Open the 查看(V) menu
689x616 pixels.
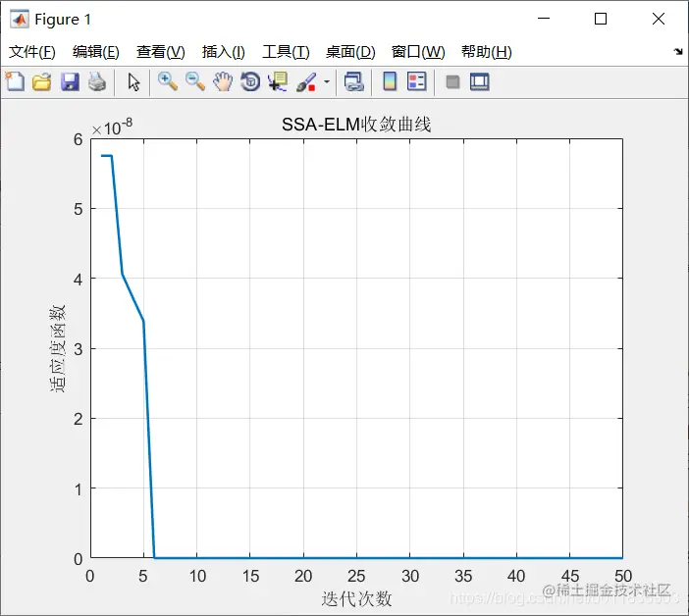(160, 52)
